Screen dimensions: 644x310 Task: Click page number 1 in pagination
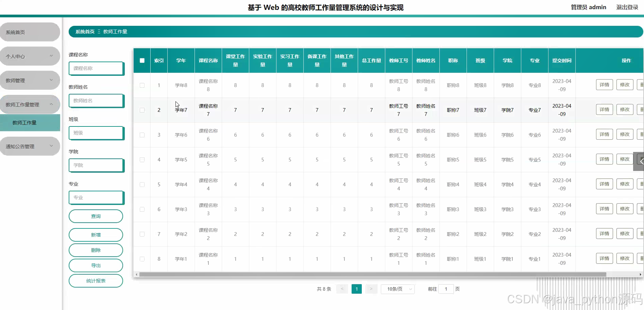pyautogui.click(x=356, y=289)
